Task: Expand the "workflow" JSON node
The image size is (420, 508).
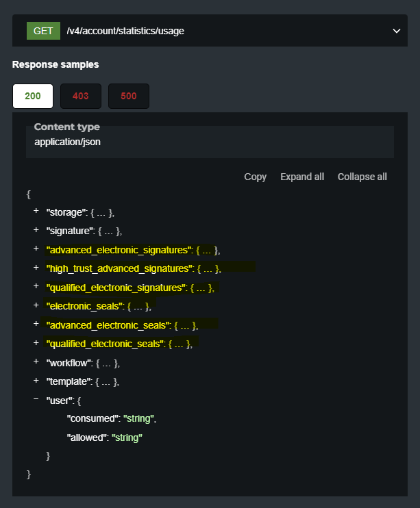Action: pos(36,361)
